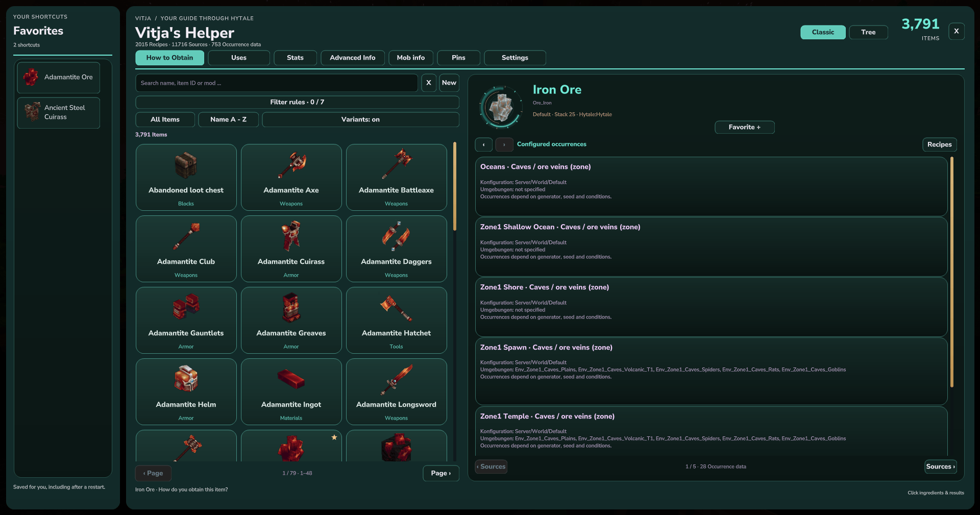Click the item search input field
980x515 pixels.
pyautogui.click(x=277, y=83)
